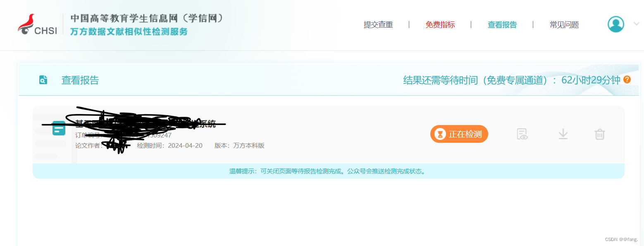The width and height of the screenshot is (644, 246).
Task: Click the orange help question mark icon
Action: pyautogui.click(x=627, y=80)
